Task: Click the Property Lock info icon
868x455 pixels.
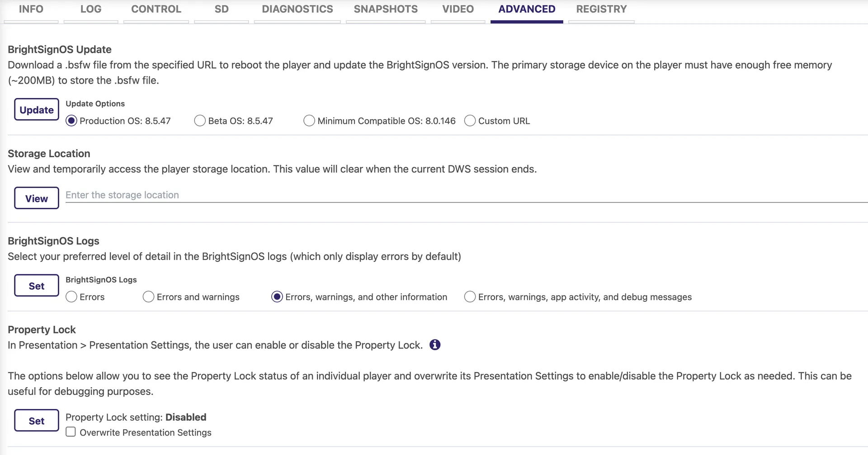Action: 435,345
